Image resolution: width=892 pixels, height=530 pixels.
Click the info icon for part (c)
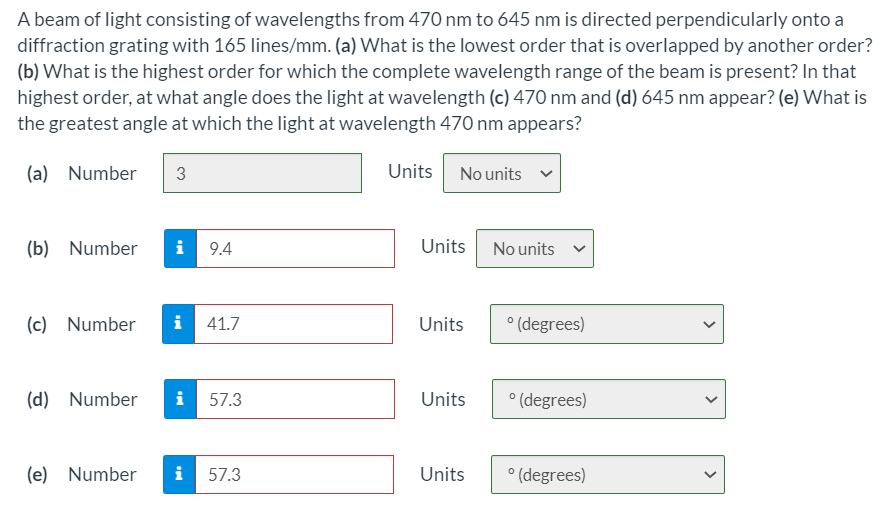click(x=178, y=324)
